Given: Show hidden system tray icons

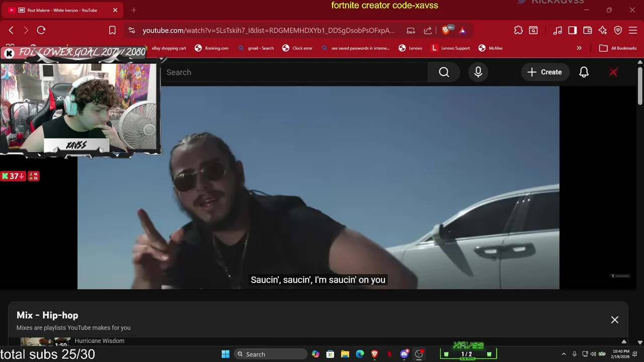Looking at the screenshot, I should click(563, 354).
